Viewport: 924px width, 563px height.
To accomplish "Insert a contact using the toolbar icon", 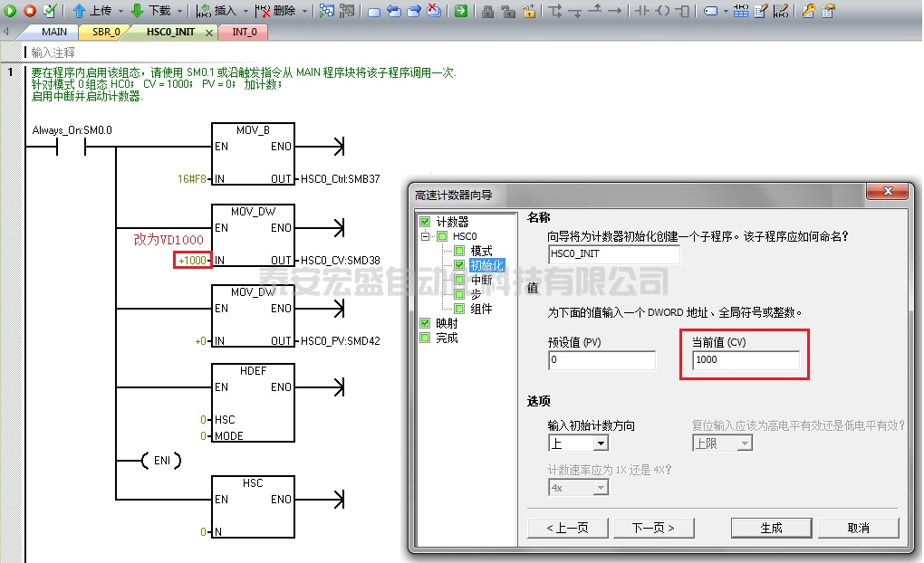I will (x=642, y=11).
